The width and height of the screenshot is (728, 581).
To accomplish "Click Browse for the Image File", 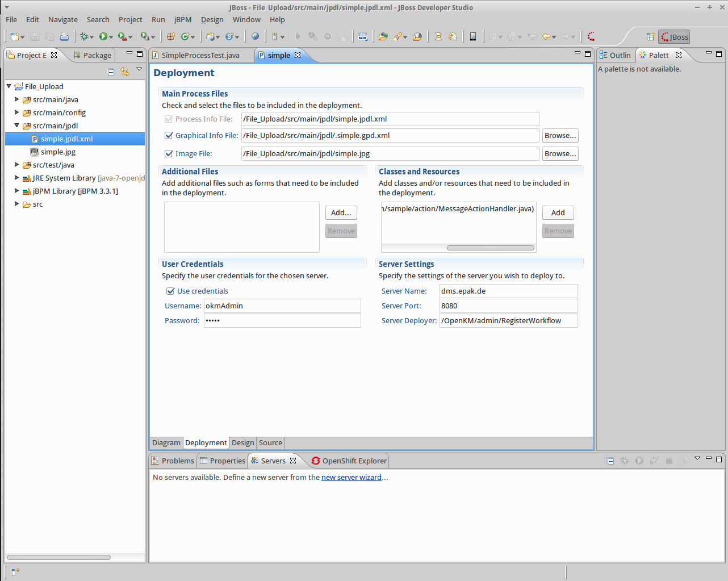I will (x=560, y=154).
